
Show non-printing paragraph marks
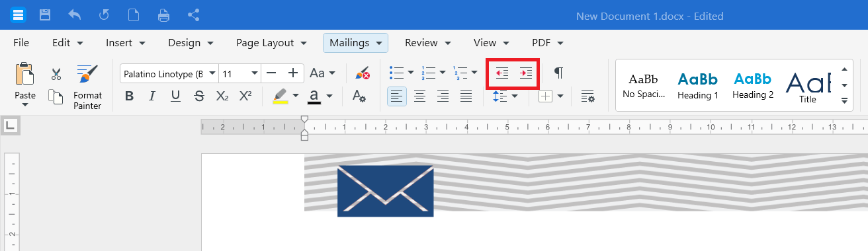tap(559, 73)
